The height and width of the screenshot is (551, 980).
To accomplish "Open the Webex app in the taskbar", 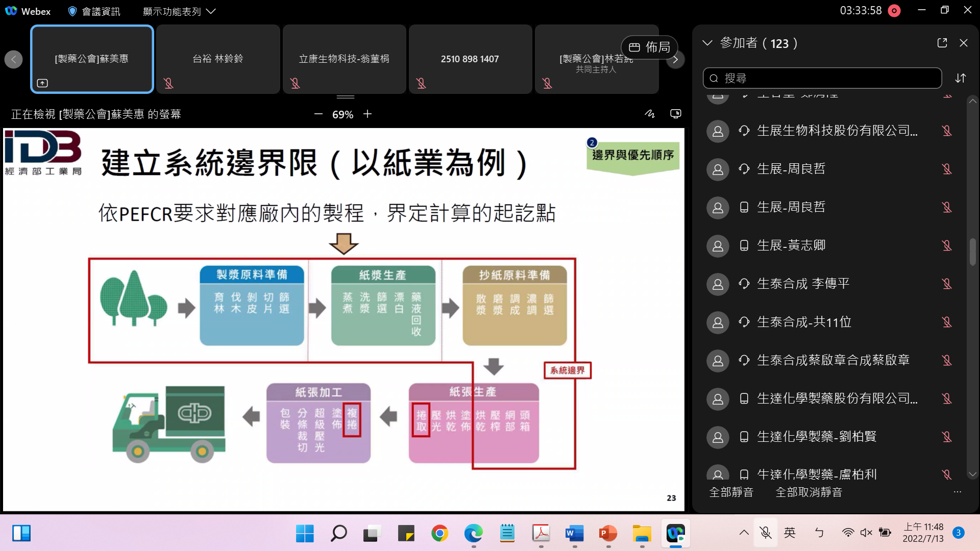I will coord(675,534).
